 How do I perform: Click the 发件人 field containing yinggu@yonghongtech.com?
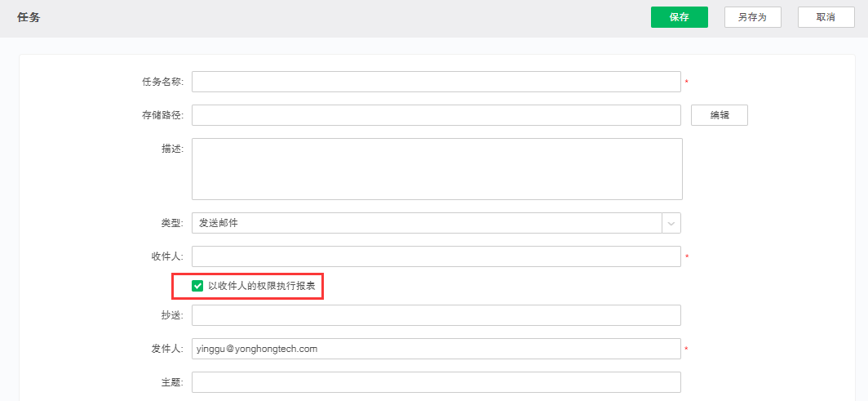pyautogui.click(x=436, y=349)
